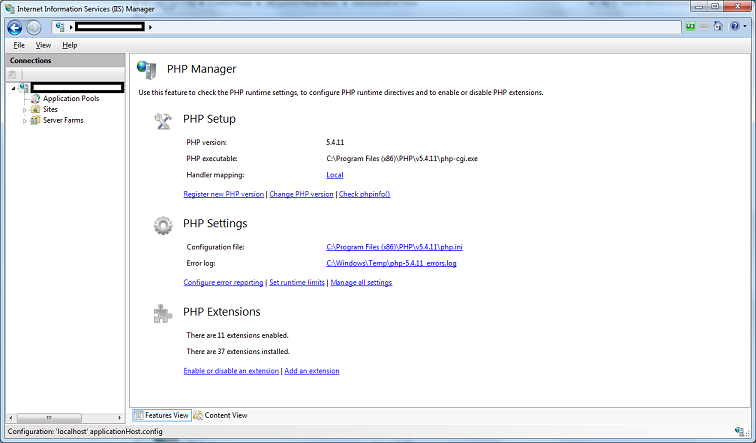Click the PHP version value 5.4.11
The image size is (756, 443).
tap(335, 142)
